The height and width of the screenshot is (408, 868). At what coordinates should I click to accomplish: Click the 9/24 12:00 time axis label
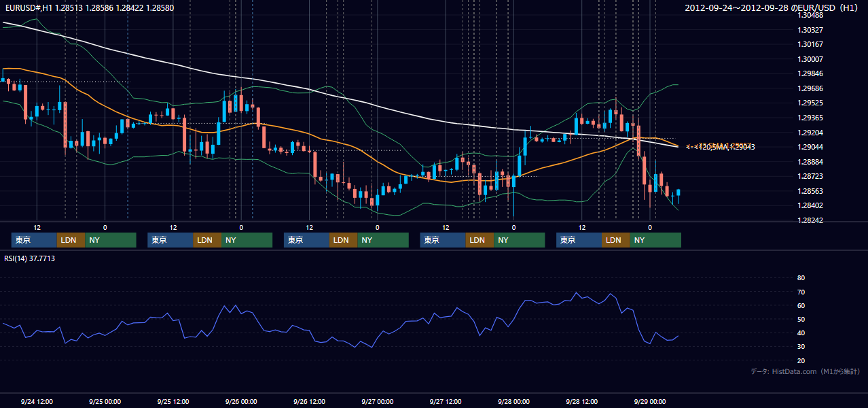point(37,401)
